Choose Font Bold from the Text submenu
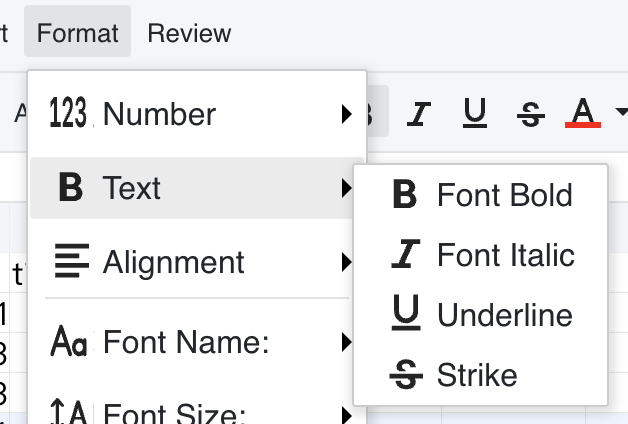Viewport: 628px width, 424px height. [x=504, y=195]
